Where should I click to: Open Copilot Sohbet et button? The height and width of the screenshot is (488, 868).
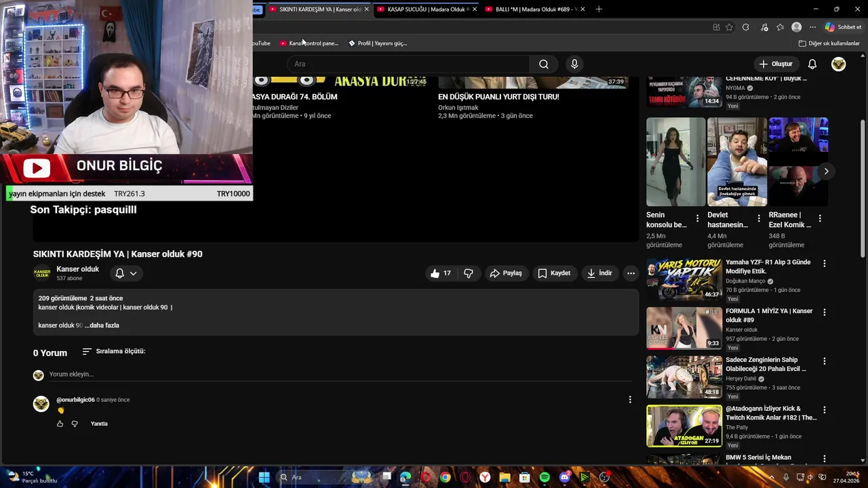[x=843, y=27]
